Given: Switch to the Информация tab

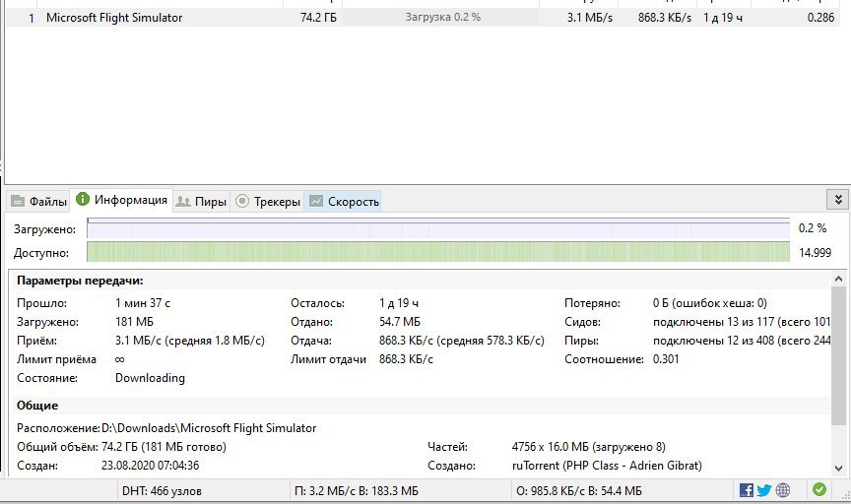Looking at the screenshot, I should pyautogui.click(x=121, y=200).
